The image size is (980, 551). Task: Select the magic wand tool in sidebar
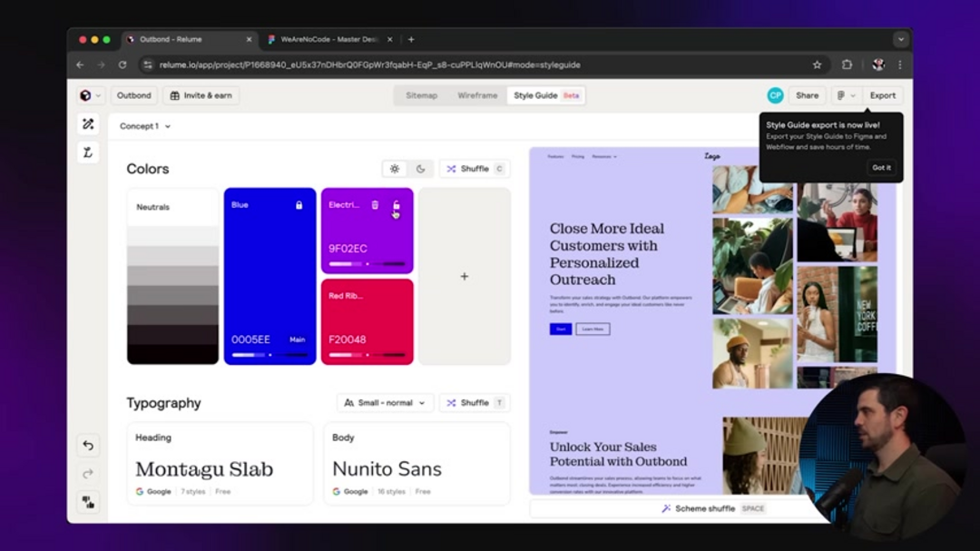tap(88, 124)
